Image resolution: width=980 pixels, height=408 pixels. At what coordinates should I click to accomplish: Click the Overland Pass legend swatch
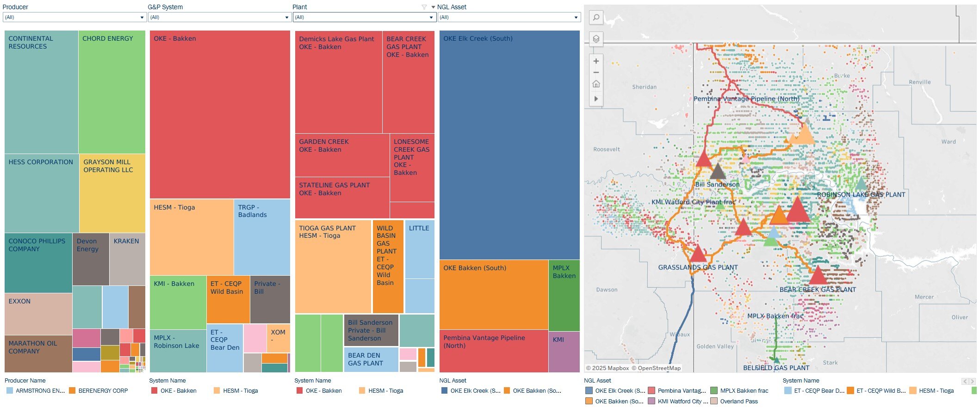[714, 401]
